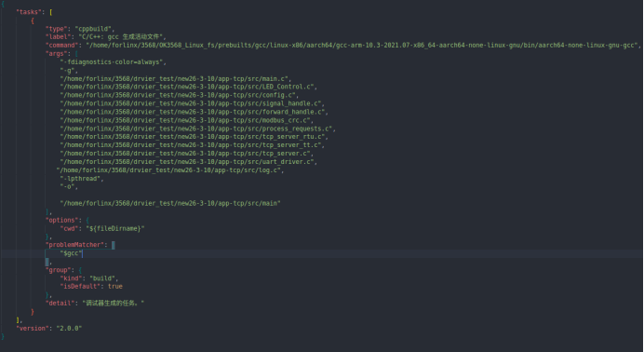Click the "${fileDirname}" cwd value
Screen dimensions: 644x352
click(115, 228)
